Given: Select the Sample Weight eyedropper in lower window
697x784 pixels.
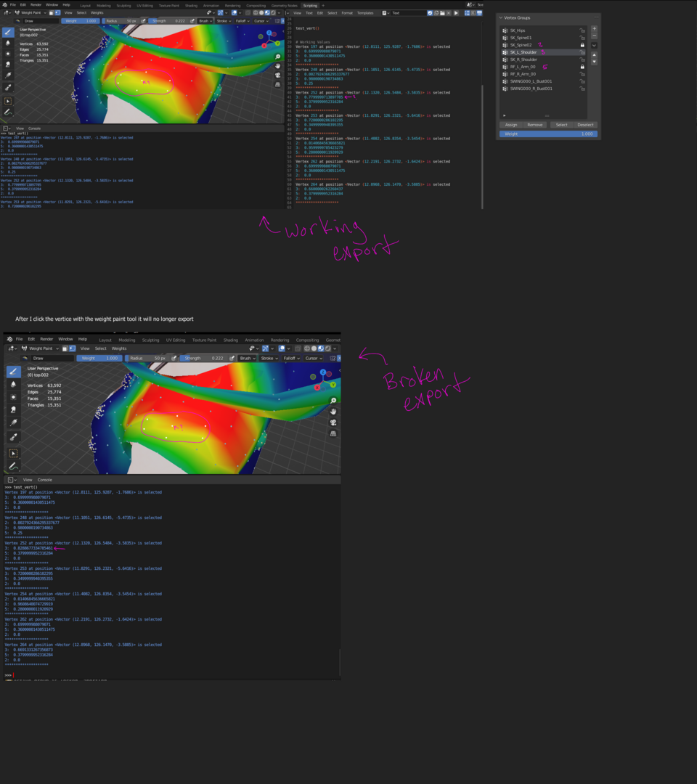Looking at the screenshot, I should (x=14, y=437).
